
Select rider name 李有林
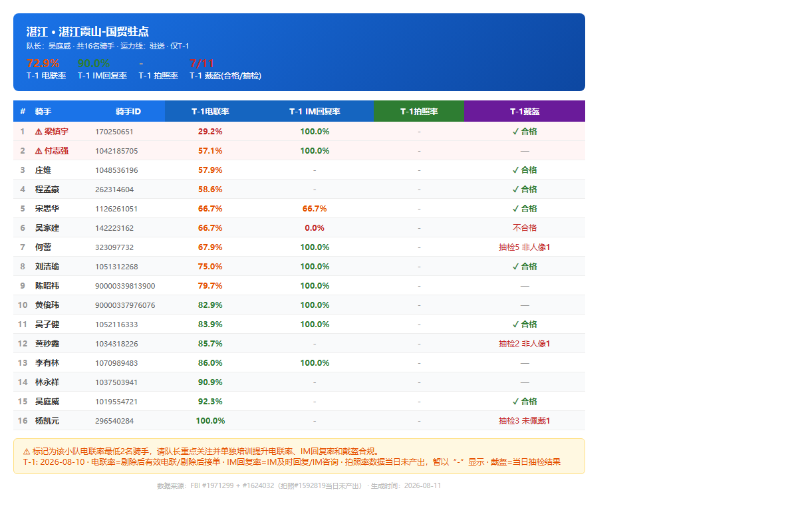coord(47,363)
